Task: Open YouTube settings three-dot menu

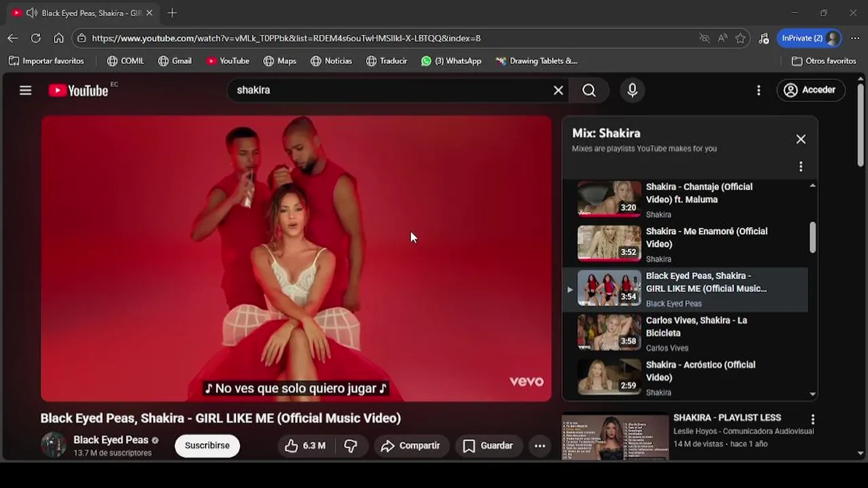Action: pos(758,90)
